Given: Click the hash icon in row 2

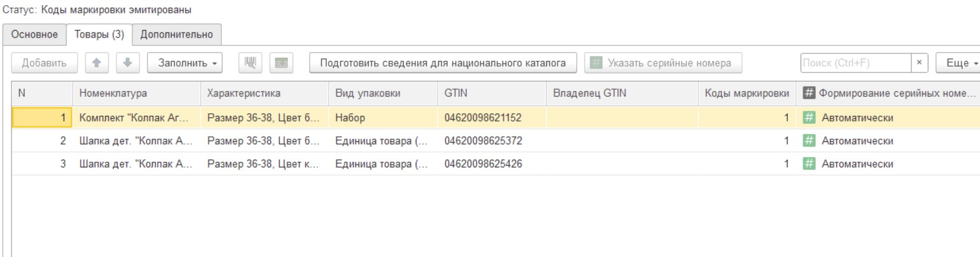Looking at the screenshot, I should pyautogui.click(x=809, y=141).
